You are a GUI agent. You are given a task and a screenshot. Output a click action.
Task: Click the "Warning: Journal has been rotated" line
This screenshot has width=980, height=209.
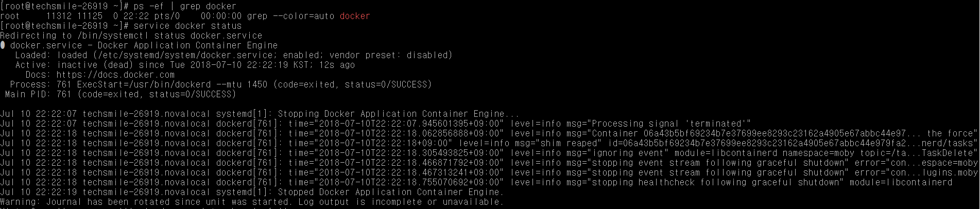(x=251, y=202)
